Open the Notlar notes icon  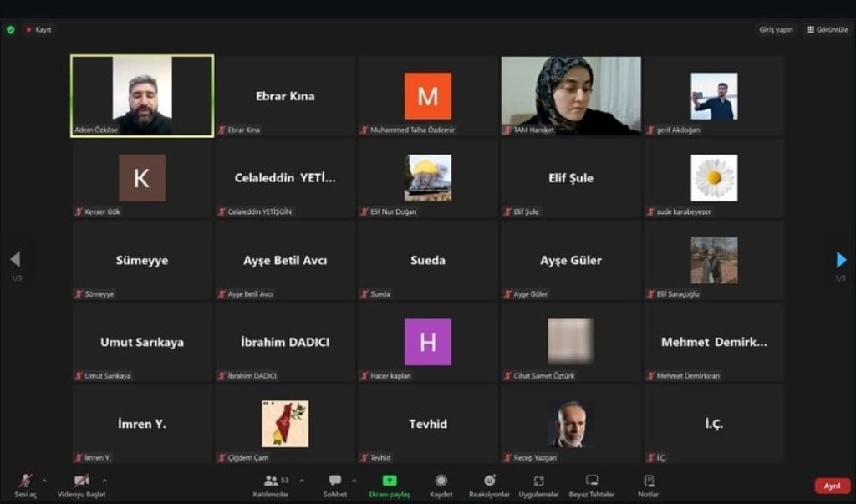click(x=649, y=481)
